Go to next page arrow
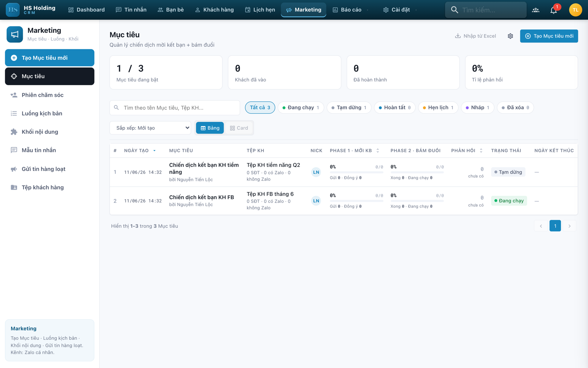588x368 pixels. point(570,226)
